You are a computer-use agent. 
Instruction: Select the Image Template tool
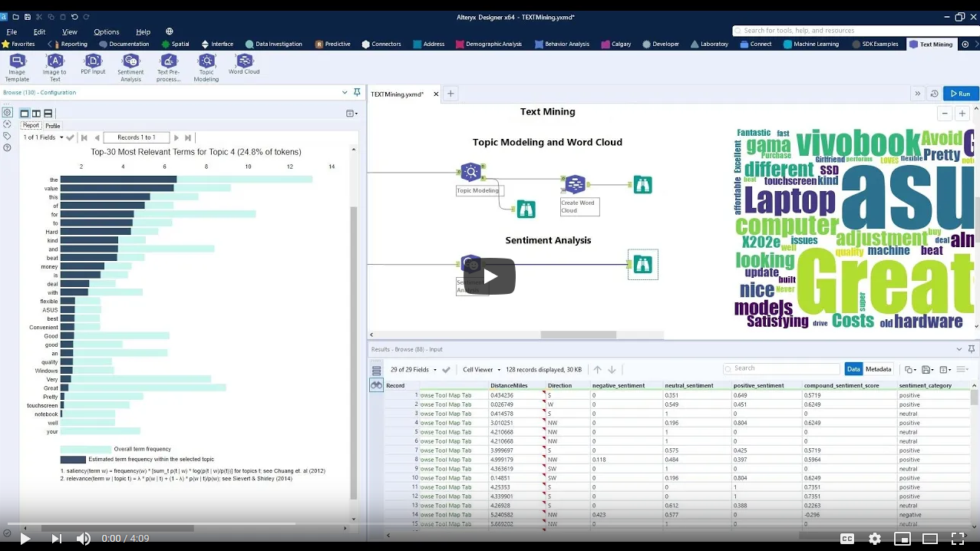coord(17,68)
